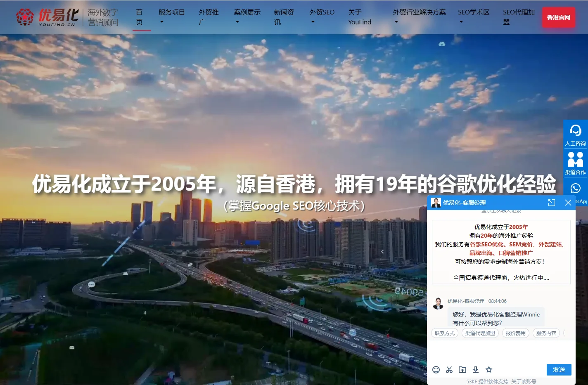Open the SEO代理加盟 nav item
The width and height of the screenshot is (588, 385).
(x=519, y=17)
